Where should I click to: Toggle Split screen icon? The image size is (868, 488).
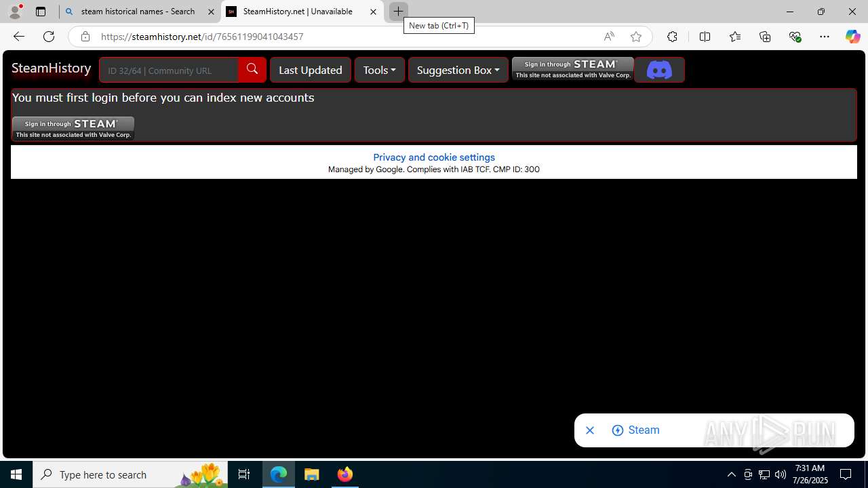click(x=705, y=37)
